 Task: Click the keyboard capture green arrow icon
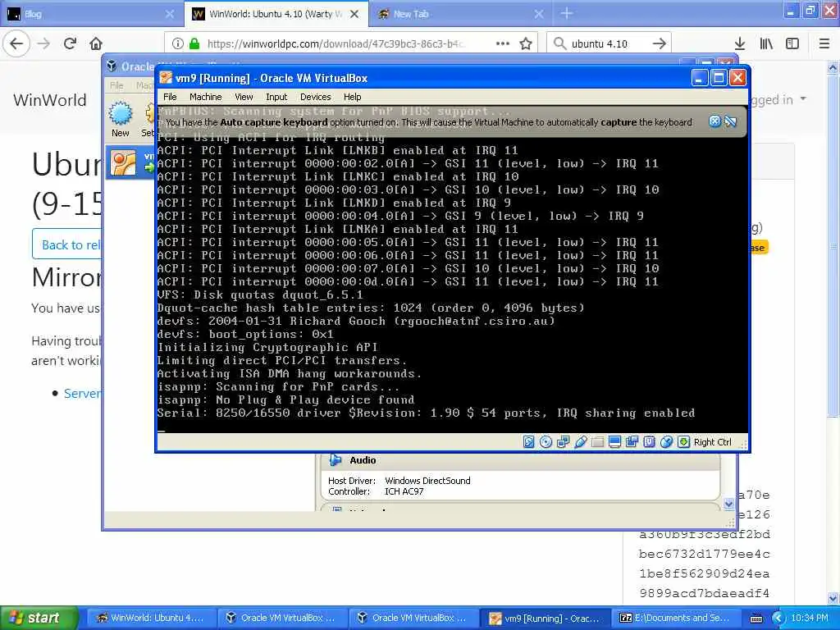[x=683, y=442]
